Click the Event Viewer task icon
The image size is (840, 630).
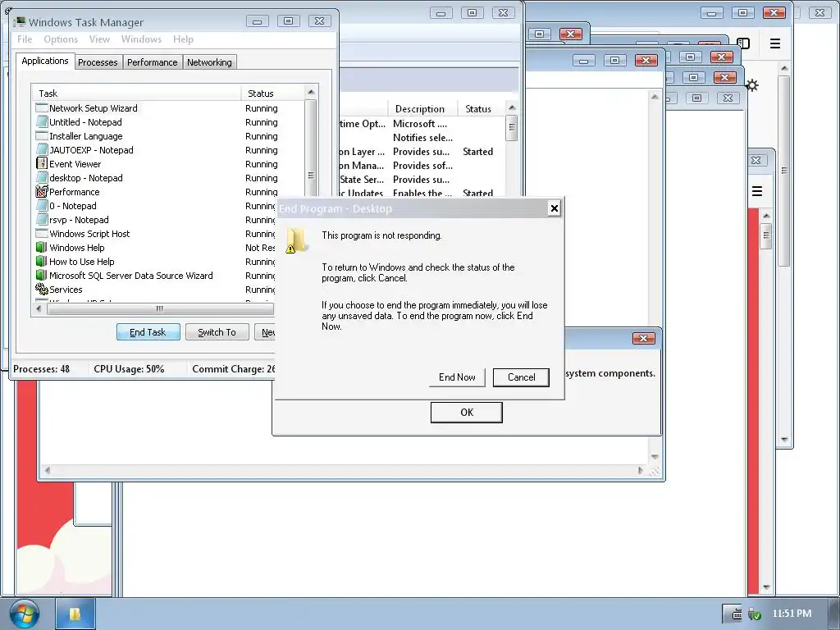click(x=42, y=164)
